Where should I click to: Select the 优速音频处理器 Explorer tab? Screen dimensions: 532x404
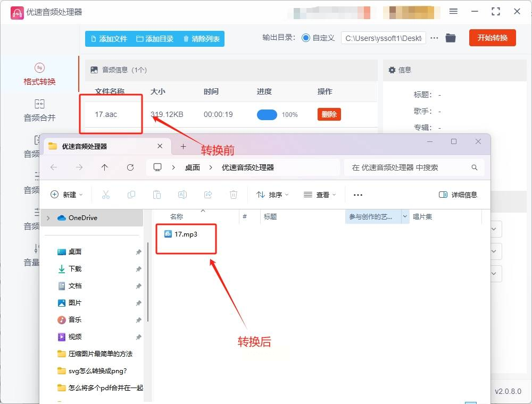pyautogui.click(x=106, y=146)
